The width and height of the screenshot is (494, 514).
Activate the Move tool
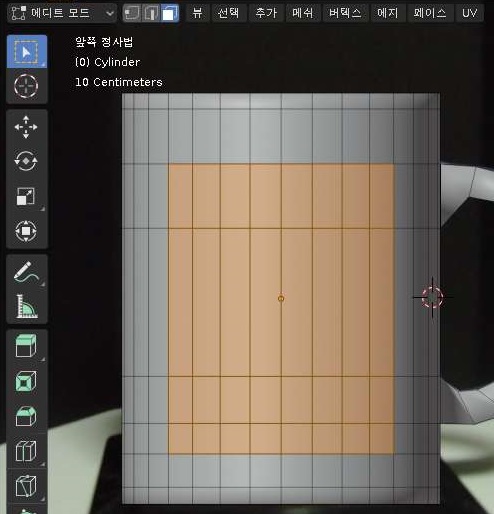(26, 127)
